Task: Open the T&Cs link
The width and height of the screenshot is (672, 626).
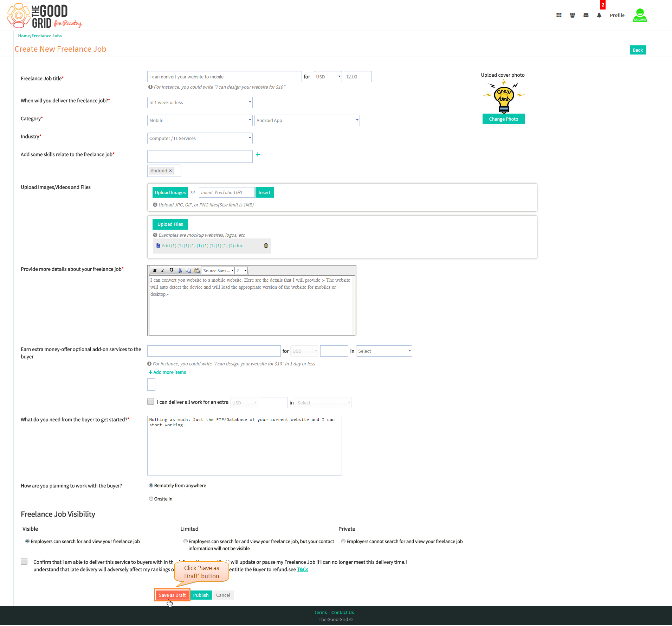Action: (x=303, y=569)
